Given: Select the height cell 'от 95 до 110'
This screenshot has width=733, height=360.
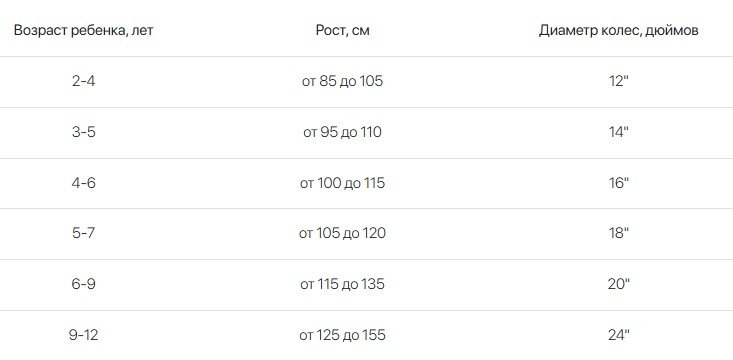Looking at the screenshot, I should (x=342, y=132).
